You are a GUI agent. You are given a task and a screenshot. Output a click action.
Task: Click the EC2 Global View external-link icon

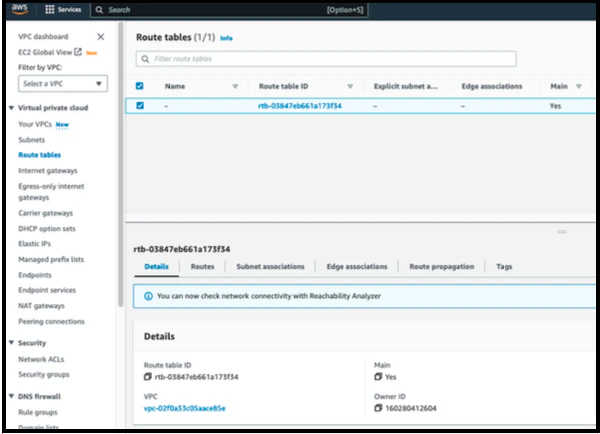coord(78,52)
